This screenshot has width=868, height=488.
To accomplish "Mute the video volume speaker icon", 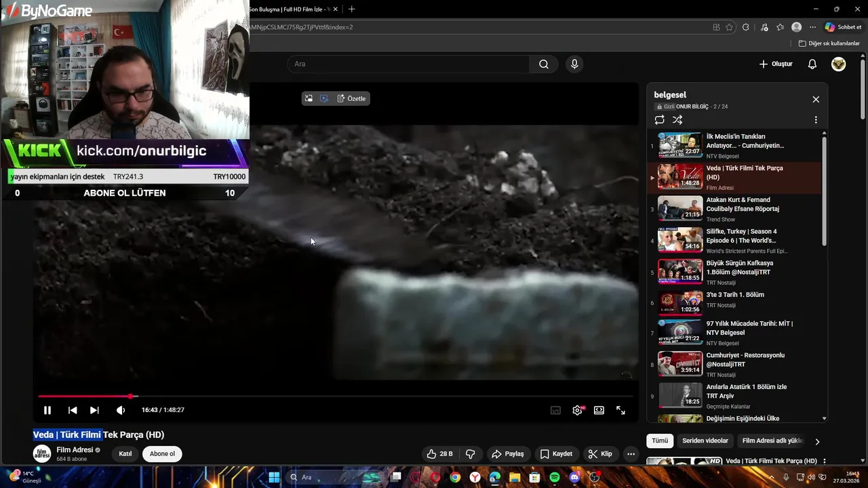I will coord(121,410).
